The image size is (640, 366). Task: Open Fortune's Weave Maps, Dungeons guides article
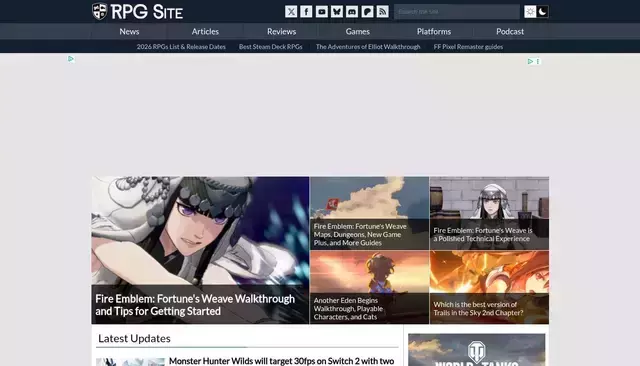click(369, 213)
